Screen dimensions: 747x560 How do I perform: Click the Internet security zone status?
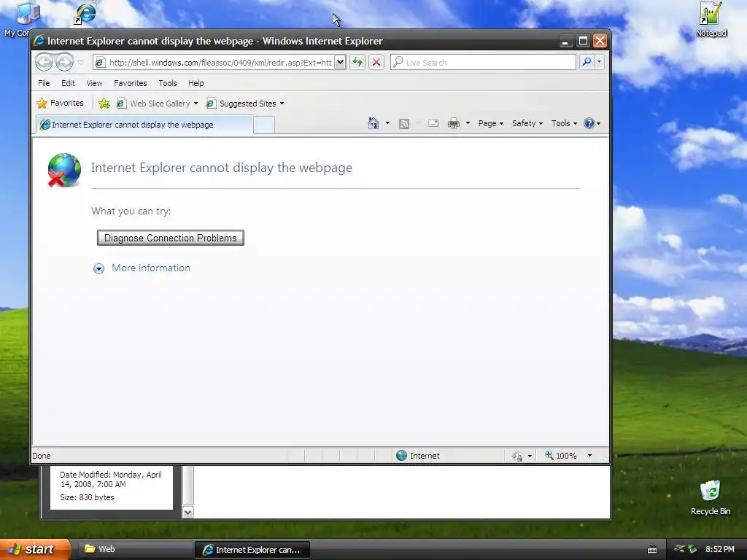pos(418,456)
